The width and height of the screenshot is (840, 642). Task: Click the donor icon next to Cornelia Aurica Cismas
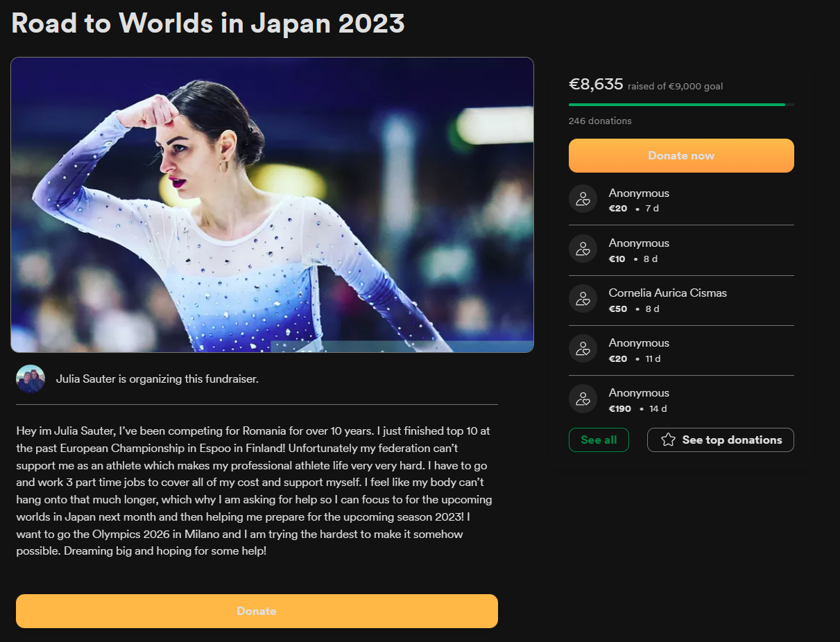tap(583, 299)
